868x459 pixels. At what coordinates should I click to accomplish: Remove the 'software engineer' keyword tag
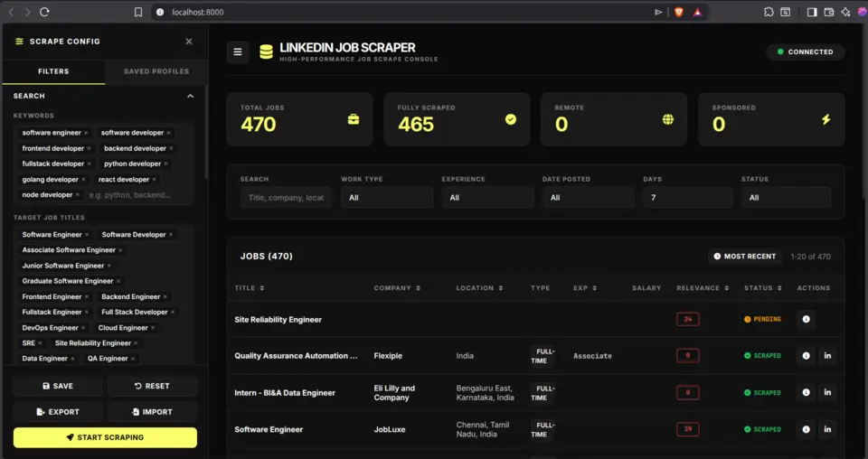[x=86, y=133]
